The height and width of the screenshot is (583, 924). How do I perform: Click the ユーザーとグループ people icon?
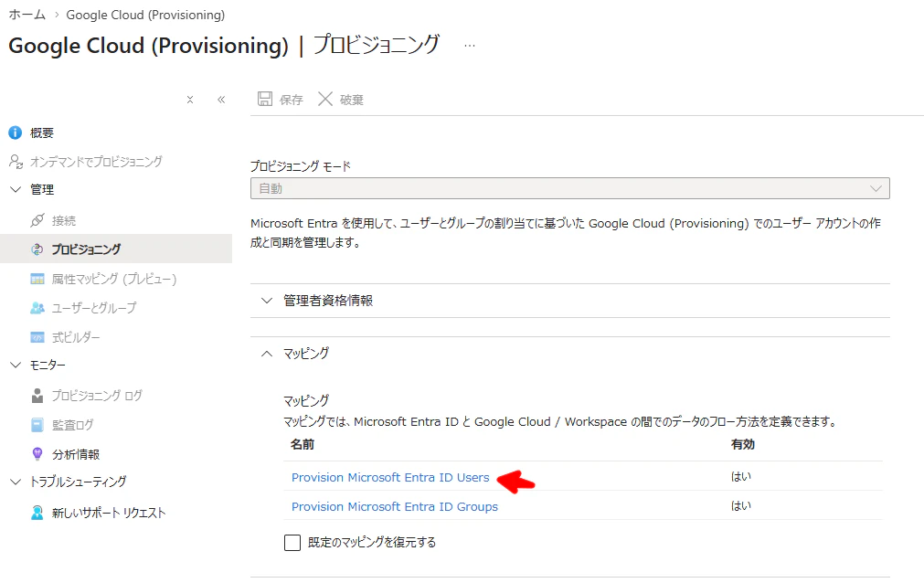tap(37, 308)
